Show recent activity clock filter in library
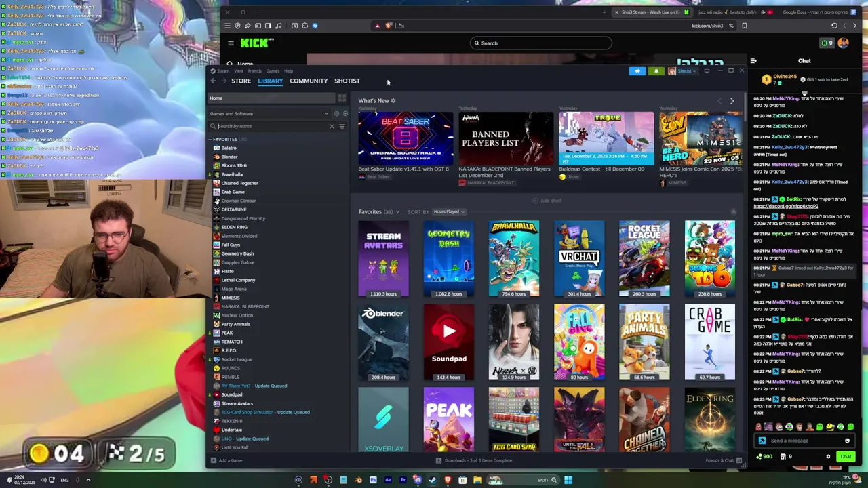The height and width of the screenshot is (488, 868). pyautogui.click(x=337, y=114)
